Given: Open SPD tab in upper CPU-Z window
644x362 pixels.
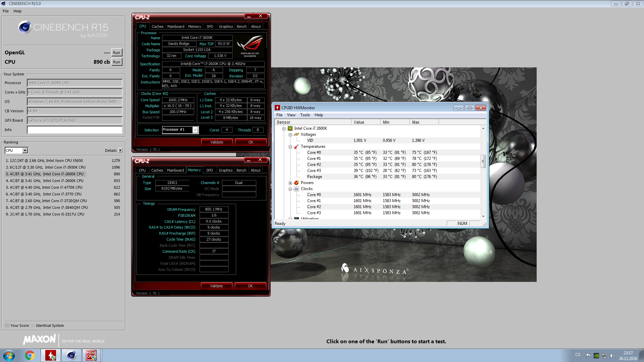Looking at the screenshot, I should tap(210, 26).
